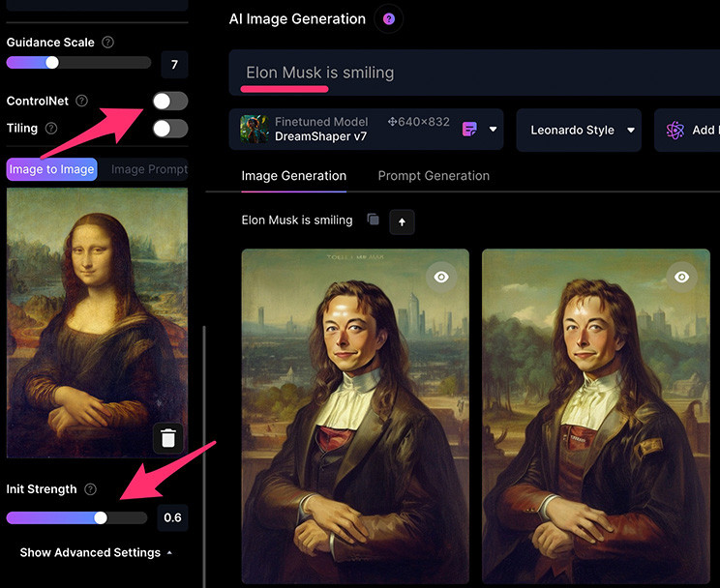Turn on the Tiling switch
Screen dimensions: 720x588
pos(170,129)
